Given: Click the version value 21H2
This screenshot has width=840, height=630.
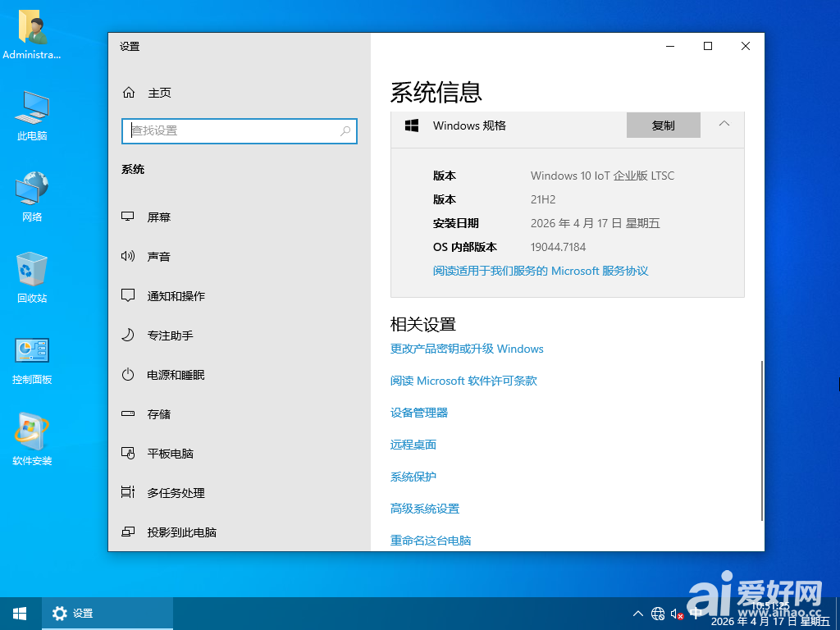Looking at the screenshot, I should click(543, 199).
